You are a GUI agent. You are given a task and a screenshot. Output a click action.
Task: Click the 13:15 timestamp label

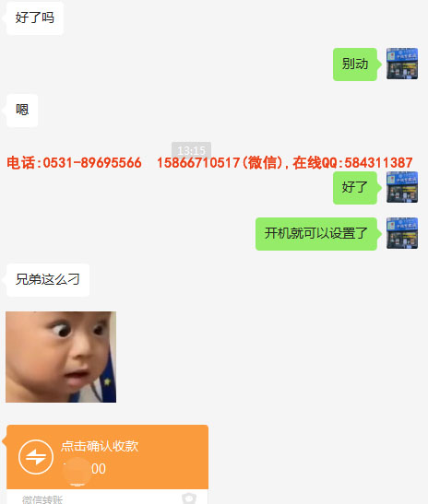pyautogui.click(x=191, y=149)
